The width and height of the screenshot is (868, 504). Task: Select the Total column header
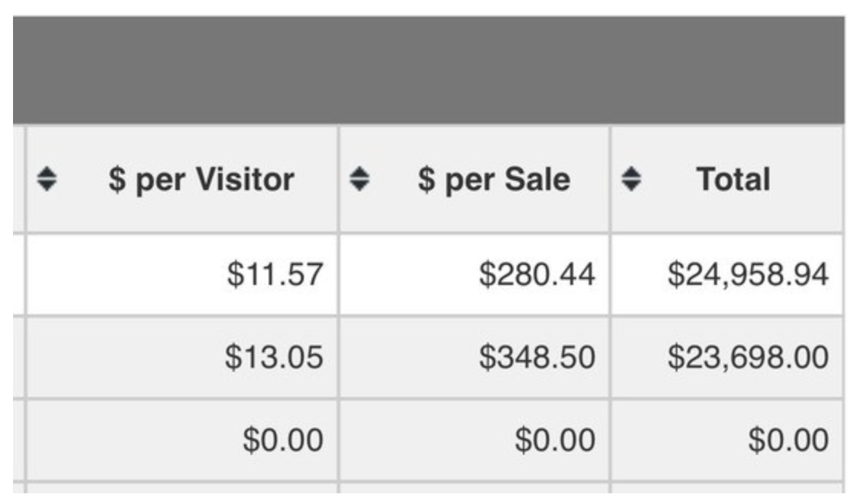click(x=727, y=179)
